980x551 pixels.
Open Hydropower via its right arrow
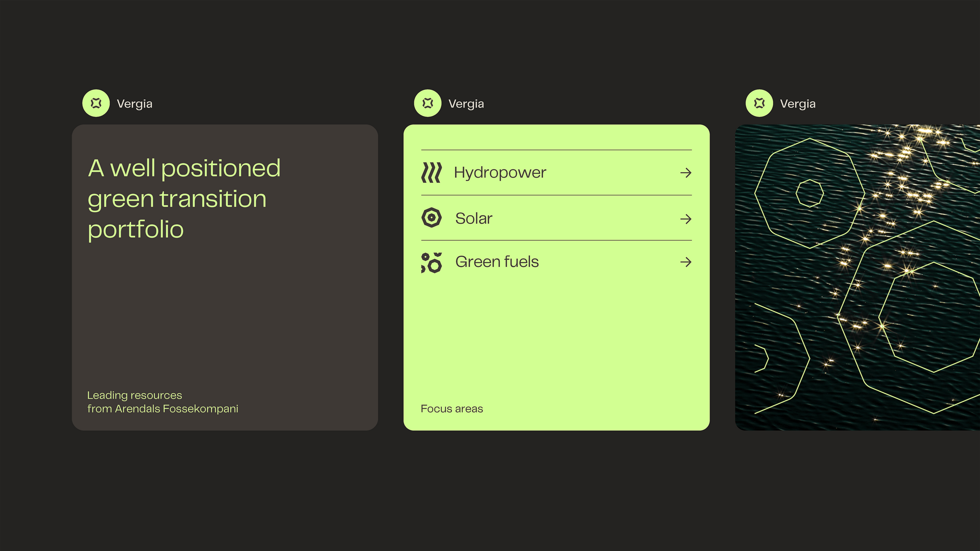click(685, 173)
